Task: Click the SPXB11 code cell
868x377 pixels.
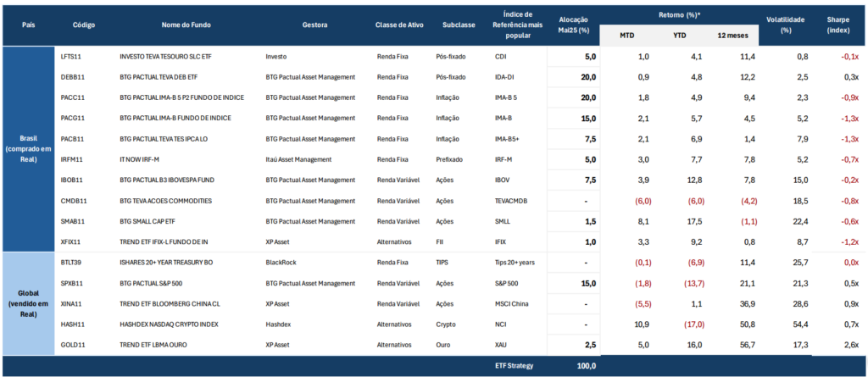Action: click(73, 284)
